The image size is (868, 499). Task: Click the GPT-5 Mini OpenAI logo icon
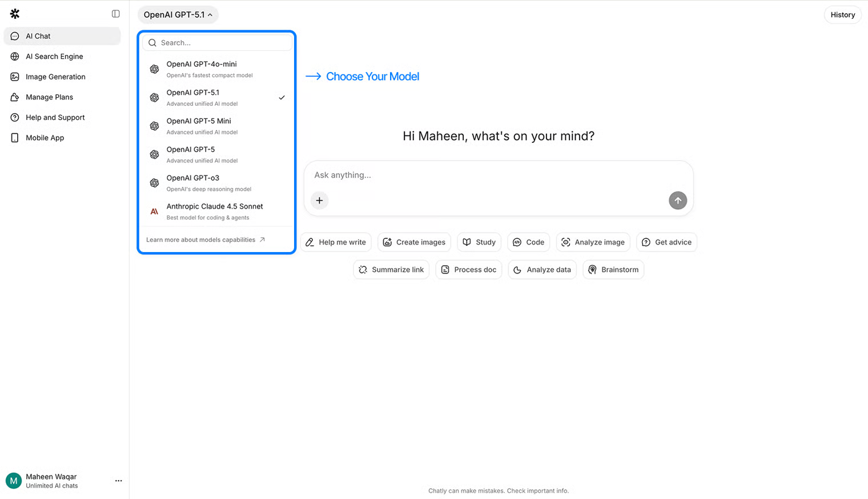click(x=154, y=126)
